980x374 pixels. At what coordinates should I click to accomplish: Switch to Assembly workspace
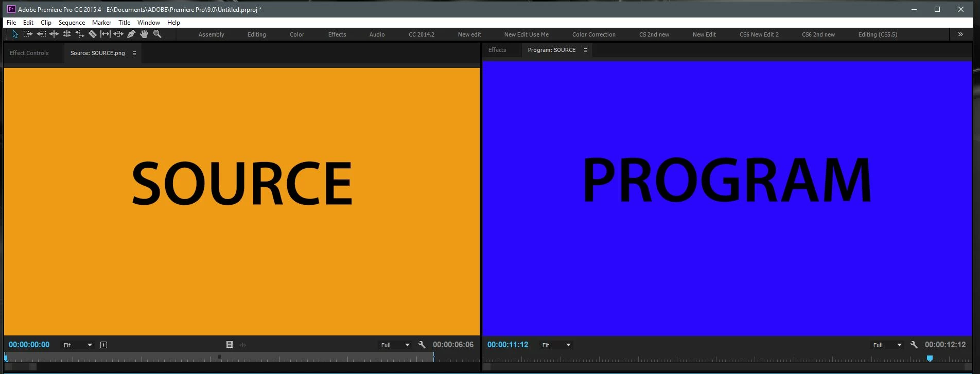pos(211,34)
